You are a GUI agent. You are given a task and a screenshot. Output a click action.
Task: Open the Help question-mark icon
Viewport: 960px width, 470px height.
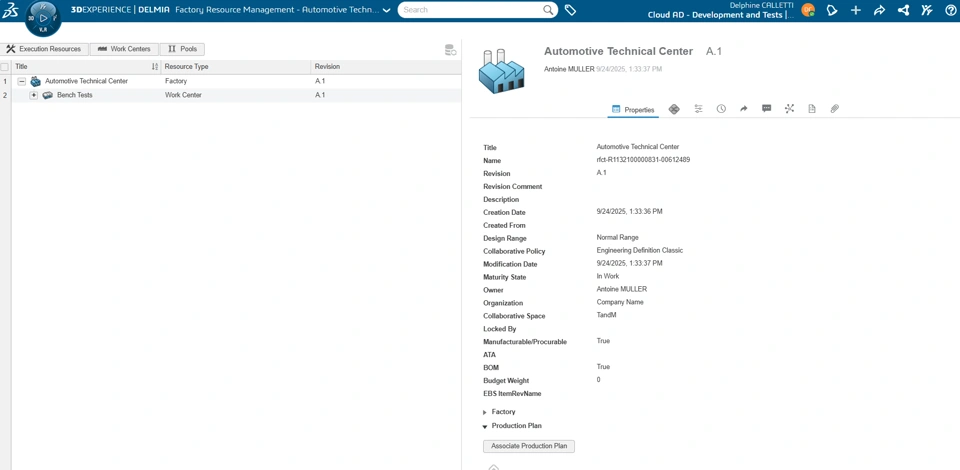[x=950, y=10]
